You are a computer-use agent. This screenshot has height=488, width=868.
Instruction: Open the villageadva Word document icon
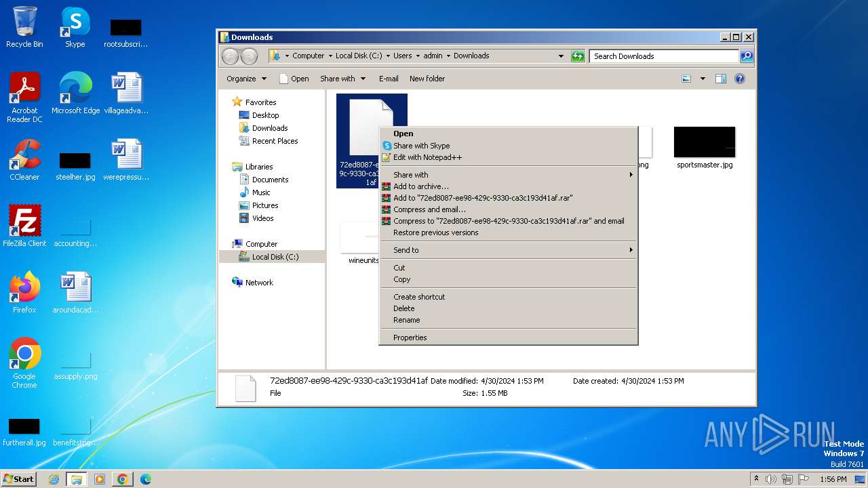click(x=126, y=94)
